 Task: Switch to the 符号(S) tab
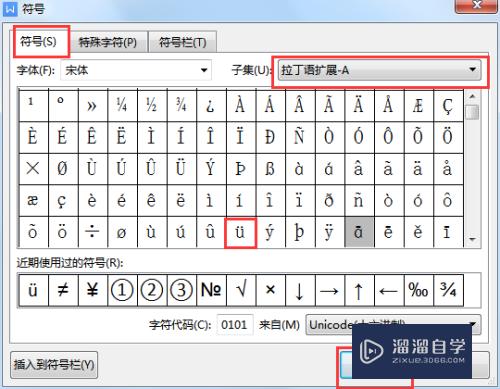(x=41, y=42)
